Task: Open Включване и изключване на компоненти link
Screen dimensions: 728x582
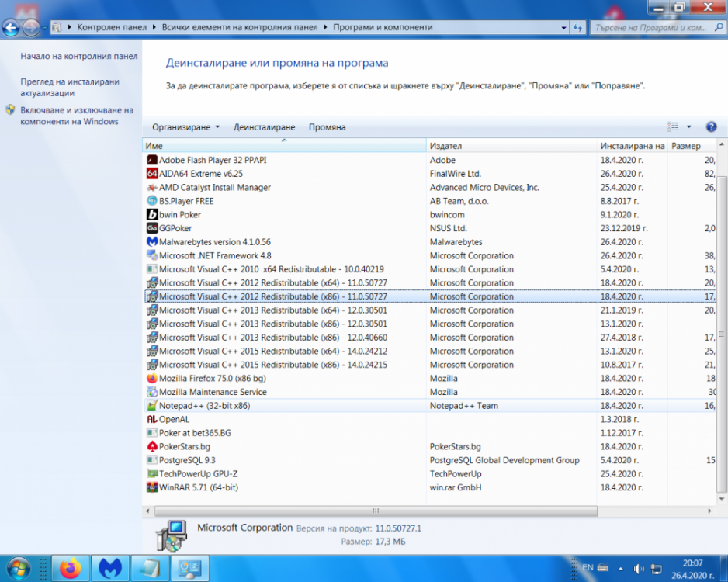Action: coord(77,116)
